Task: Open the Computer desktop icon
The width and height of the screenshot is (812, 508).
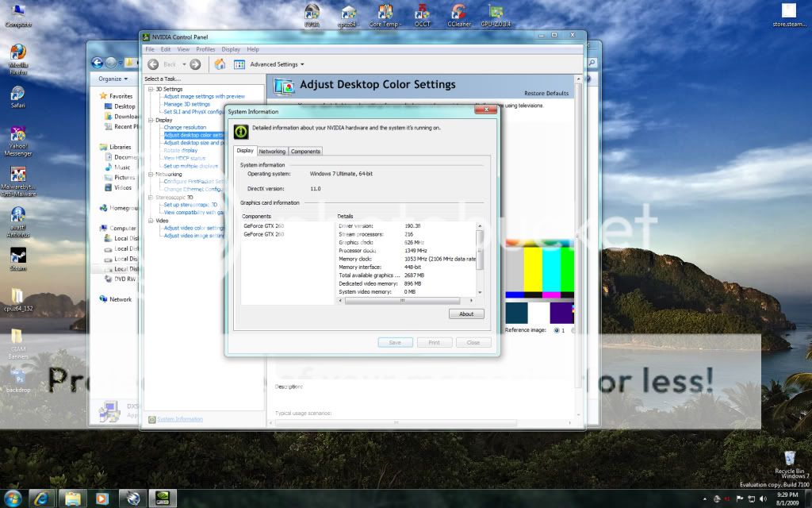Action: click(18, 16)
